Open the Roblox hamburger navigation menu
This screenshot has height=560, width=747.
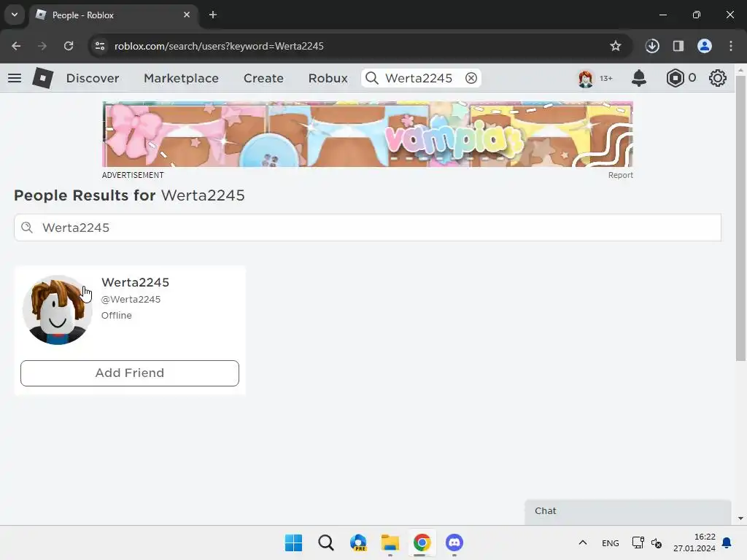15,78
